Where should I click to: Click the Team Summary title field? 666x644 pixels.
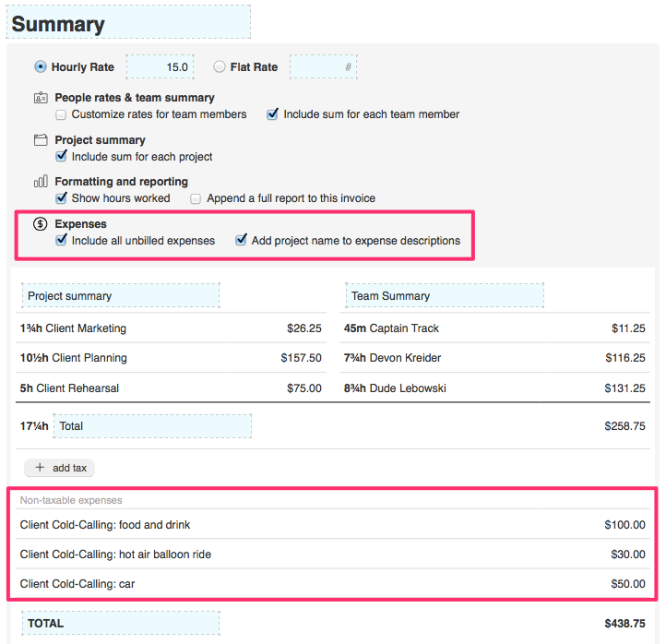(444, 296)
